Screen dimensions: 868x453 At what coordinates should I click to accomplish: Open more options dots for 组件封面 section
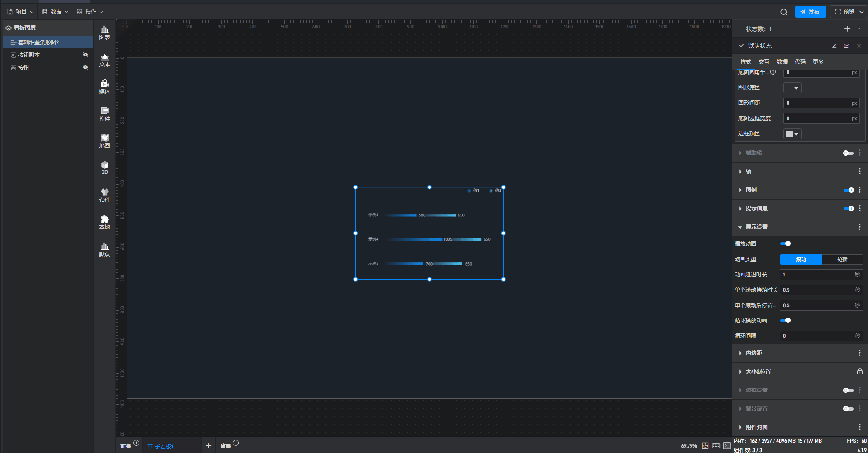pos(859,427)
